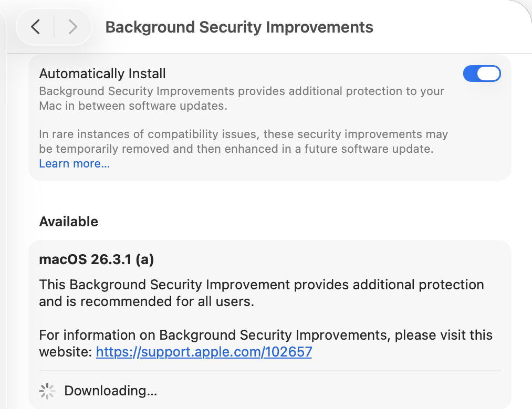Open the support.apple.com/102657 link
Viewport: 532px width, 409px height.
[204, 351]
